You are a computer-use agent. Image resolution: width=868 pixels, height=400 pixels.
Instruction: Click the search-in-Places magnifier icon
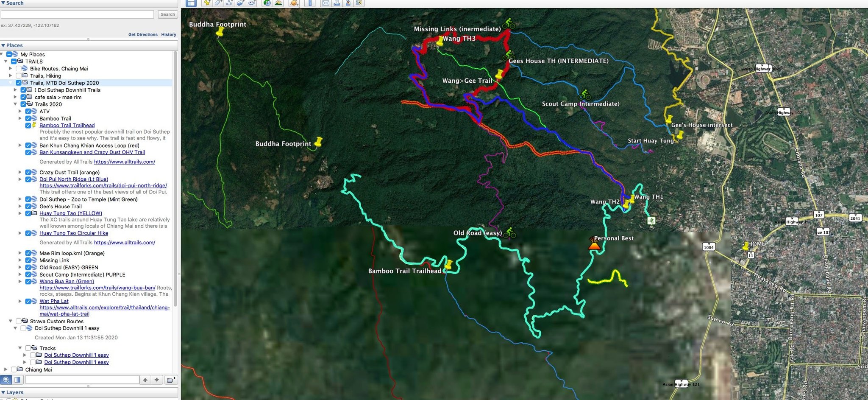pos(6,380)
